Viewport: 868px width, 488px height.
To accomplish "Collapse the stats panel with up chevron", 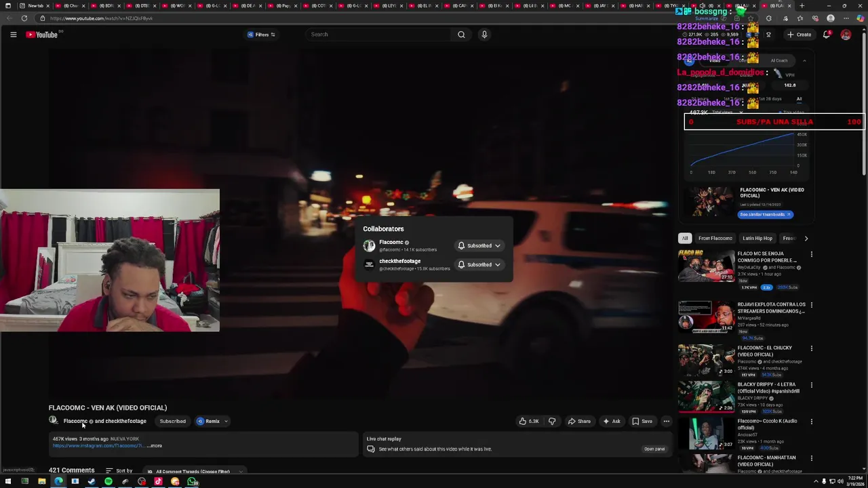I will point(804,61).
